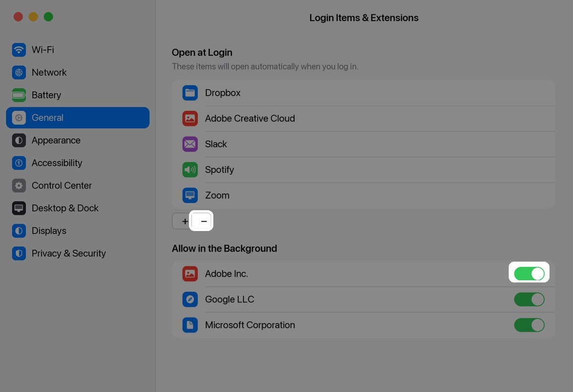Click the General gear icon

tap(19, 117)
